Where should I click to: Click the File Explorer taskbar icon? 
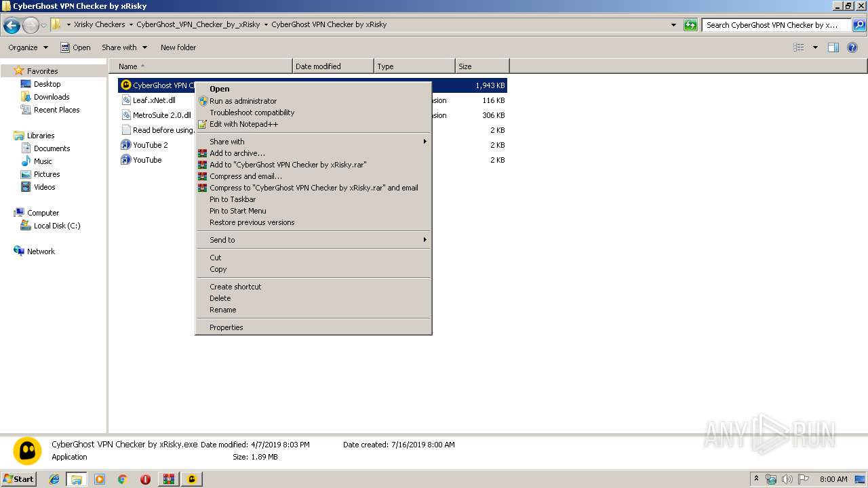click(77, 479)
